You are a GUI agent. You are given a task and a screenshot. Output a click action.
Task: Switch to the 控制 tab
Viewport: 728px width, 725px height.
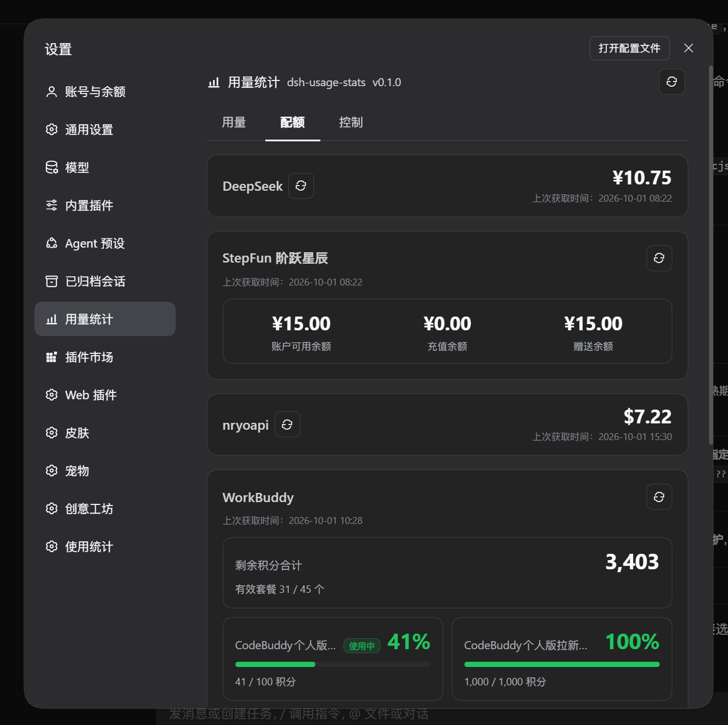pos(351,122)
